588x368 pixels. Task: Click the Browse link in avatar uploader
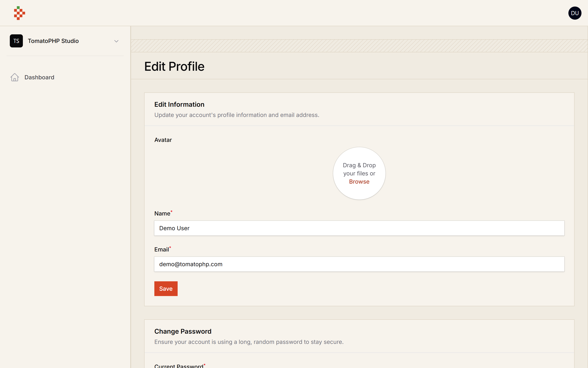click(359, 182)
